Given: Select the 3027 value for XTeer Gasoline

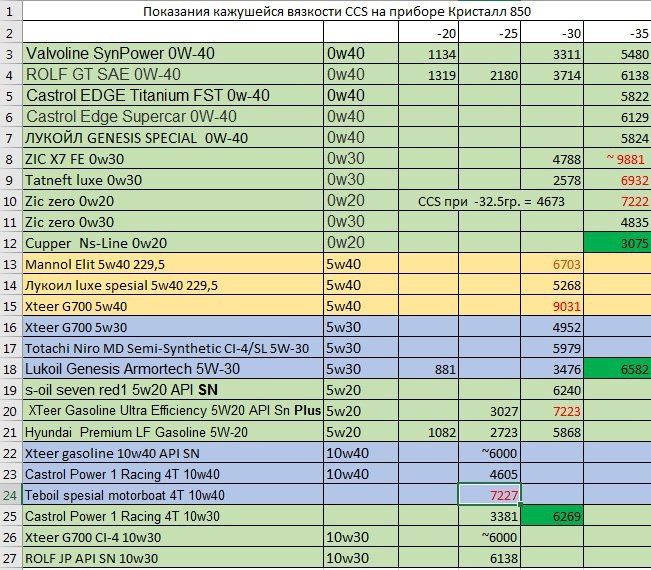Looking at the screenshot, I should pyautogui.click(x=489, y=411).
